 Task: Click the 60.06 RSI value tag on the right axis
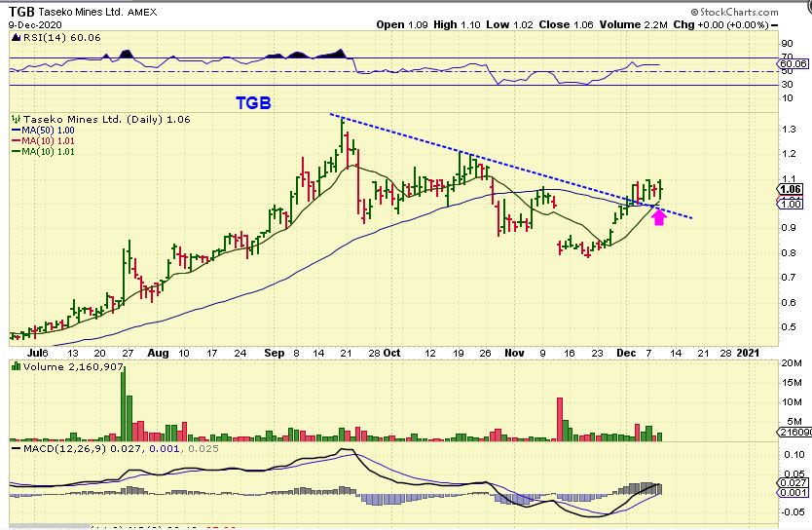coord(793,63)
